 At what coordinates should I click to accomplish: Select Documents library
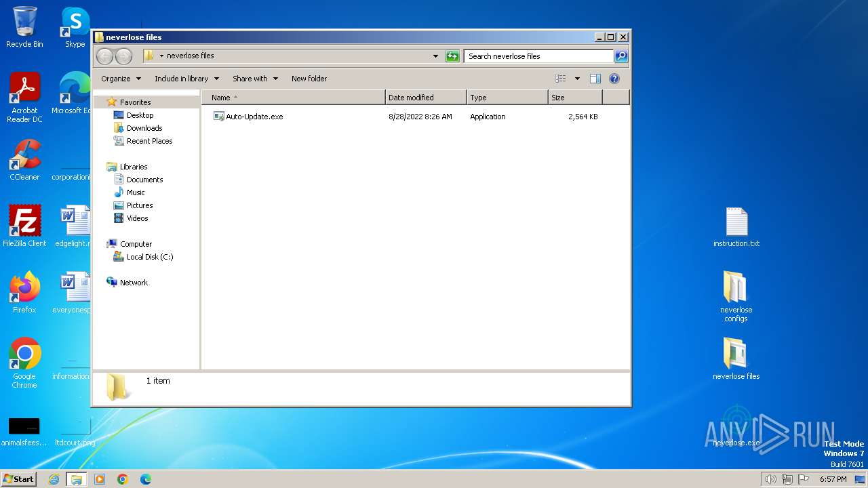click(x=144, y=180)
